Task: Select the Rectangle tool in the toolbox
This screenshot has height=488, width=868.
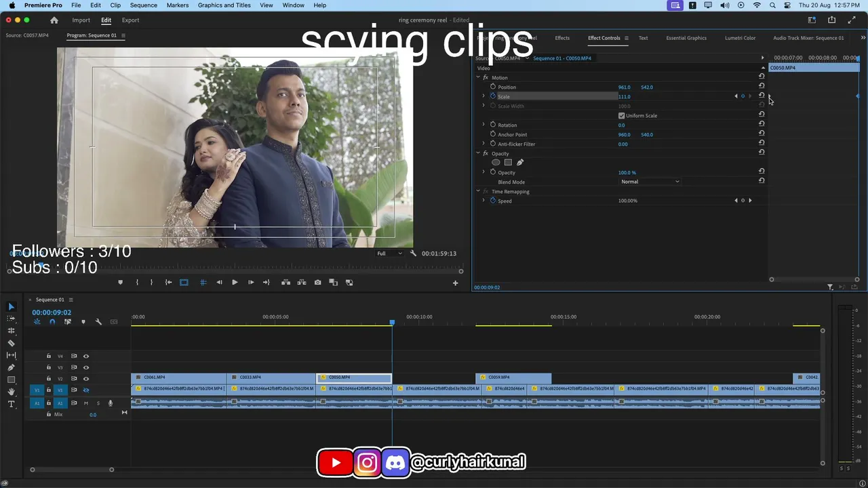Action: pyautogui.click(x=11, y=380)
